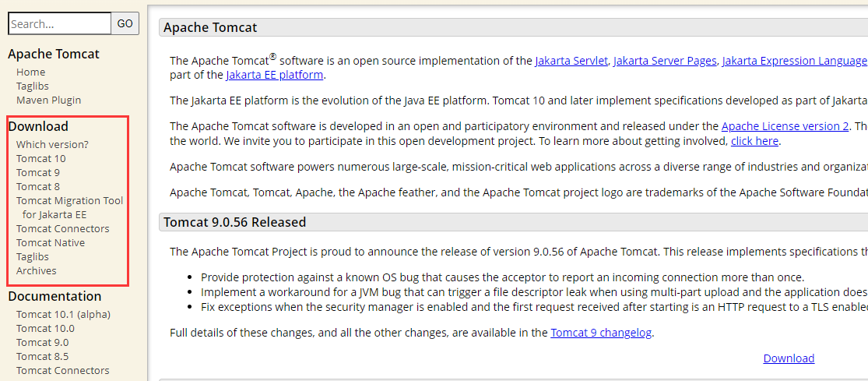Open the Maven Plugin link

[49, 101]
